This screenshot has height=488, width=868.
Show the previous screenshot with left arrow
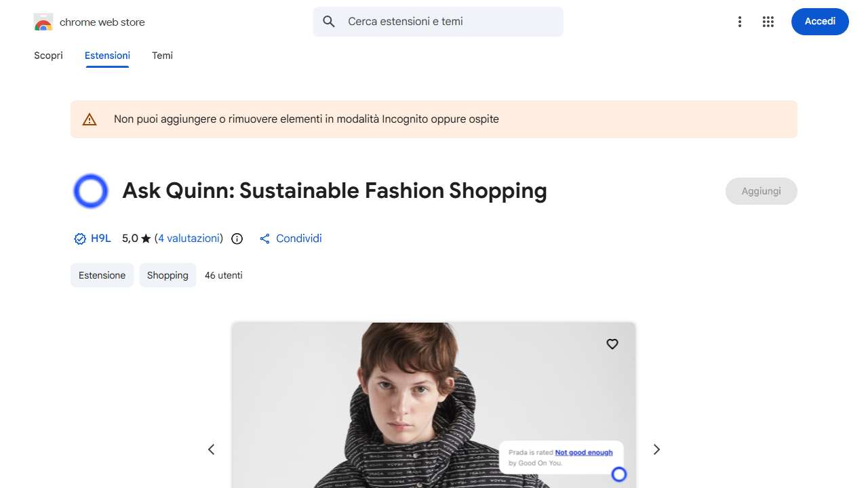tap(212, 449)
